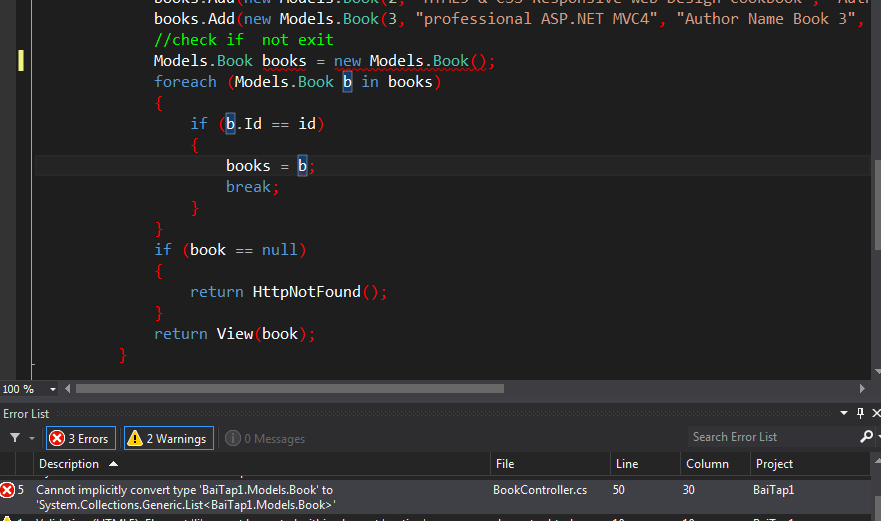Image resolution: width=881 pixels, height=521 pixels.
Task: Click the red error icon on row 5
Action: tap(8, 490)
